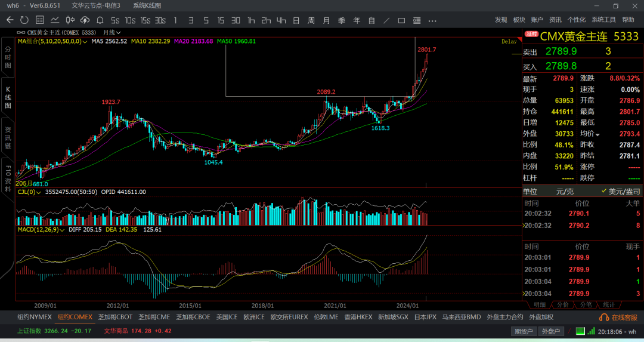Select the 1h period button

pos(251,20)
